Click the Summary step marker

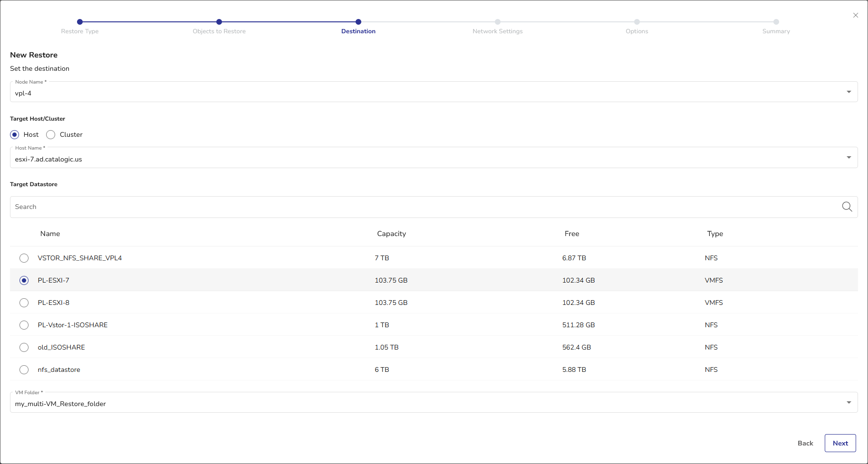[776, 22]
